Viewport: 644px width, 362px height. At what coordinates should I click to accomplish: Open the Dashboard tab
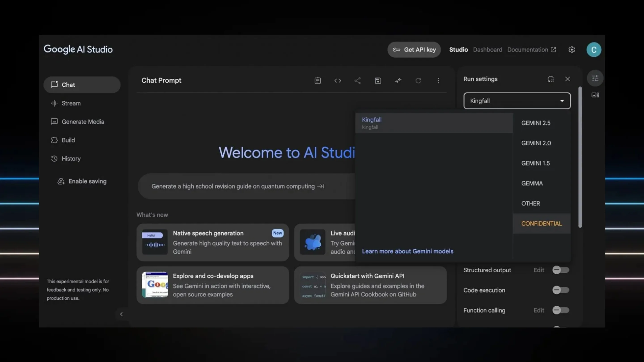487,50
